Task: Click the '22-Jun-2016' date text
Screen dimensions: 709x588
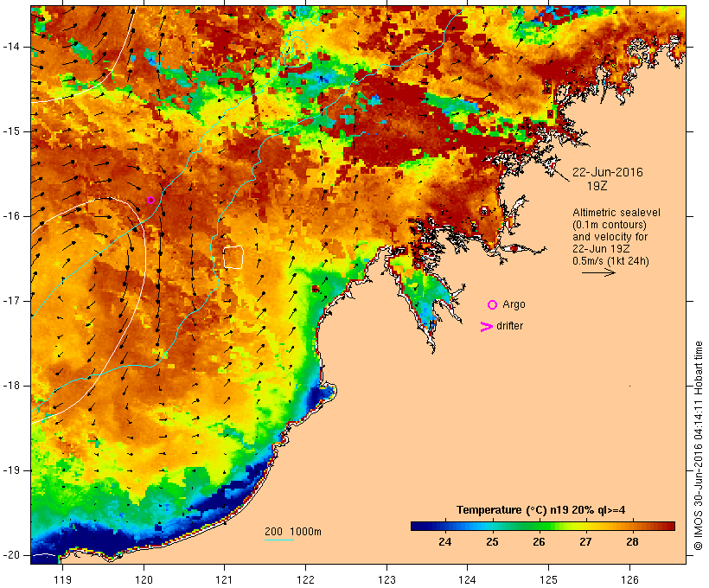Action: (x=608, y=172)
